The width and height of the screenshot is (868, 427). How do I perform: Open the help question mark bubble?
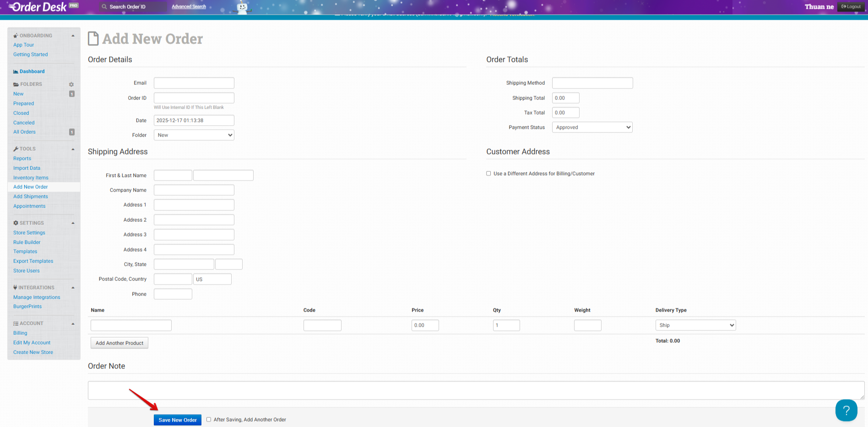[x=846, y=410]
